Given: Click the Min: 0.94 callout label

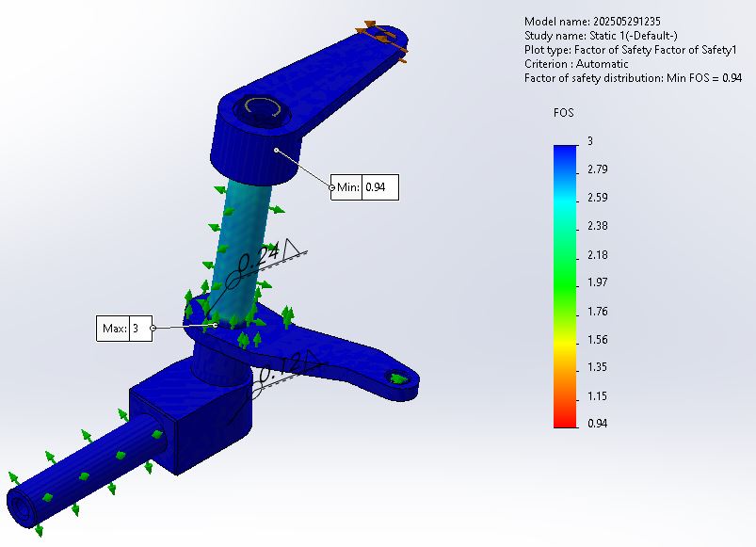Looking at the screenshot, I should click(x=366, y=187).
